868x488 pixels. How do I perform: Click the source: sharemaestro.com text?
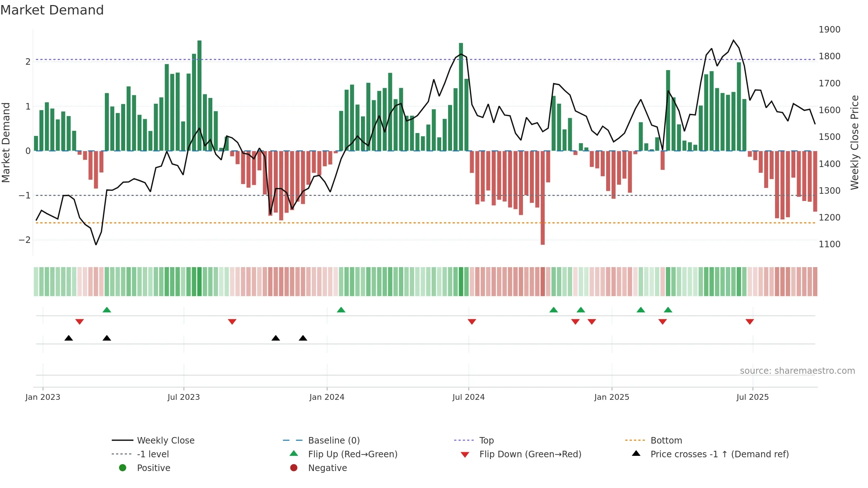(797, 371)
